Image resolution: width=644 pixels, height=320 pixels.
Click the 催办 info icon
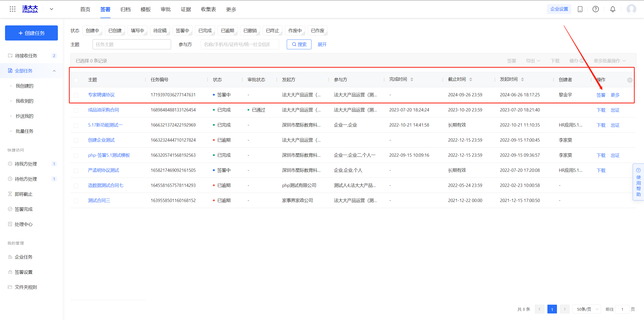tap(582, 61)
